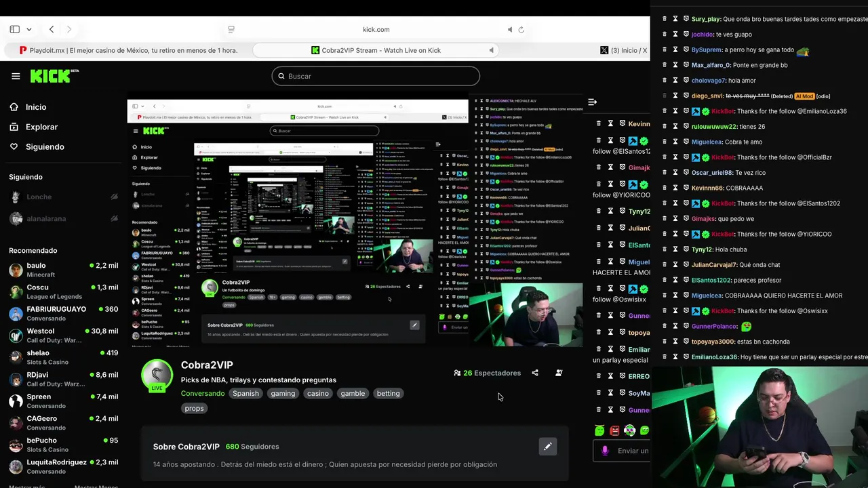The width and height of the screenshot is (868, 488).
Task: Open recommended channel baulo
Action: pyautogui.click(x=63, y=270)
